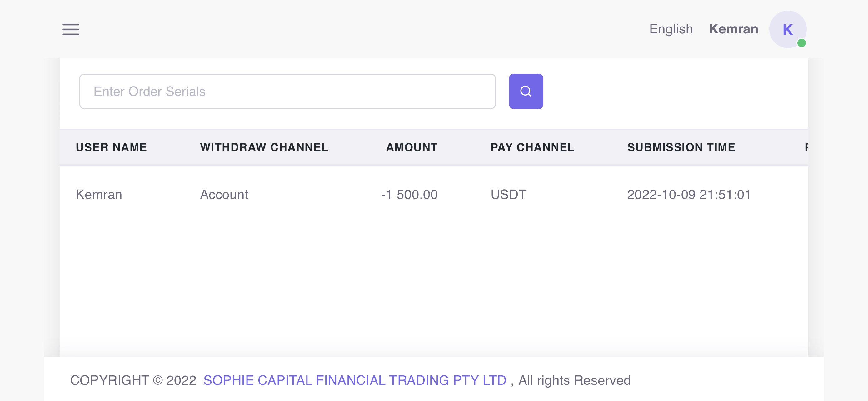Click the AMOUNT column header
Screen dimensions: 868x401
click(x=412, y=147)
